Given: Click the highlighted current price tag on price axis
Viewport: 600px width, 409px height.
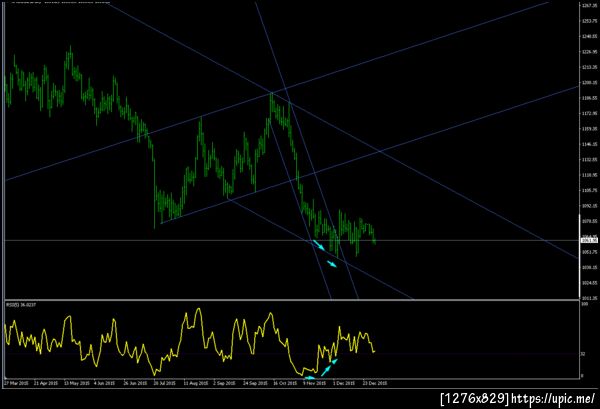Looking at the screenshot, I should tap(589, 240).
